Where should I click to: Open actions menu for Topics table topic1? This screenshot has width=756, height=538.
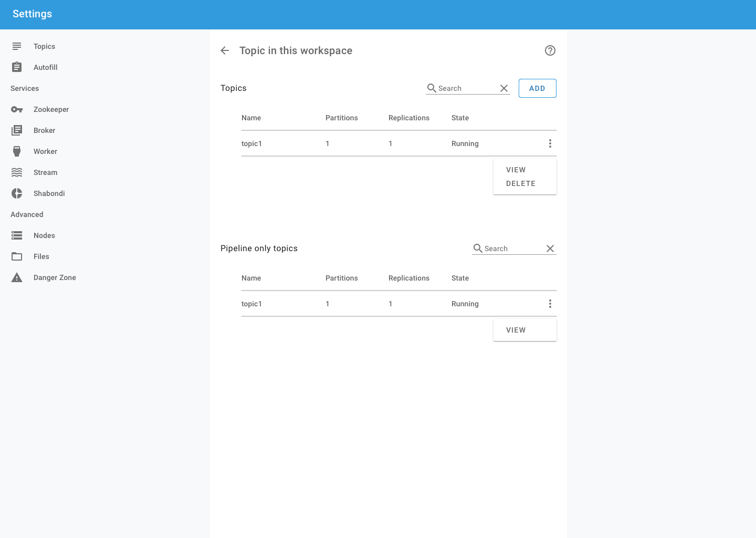pyautogui.click(x=550, y=143)
